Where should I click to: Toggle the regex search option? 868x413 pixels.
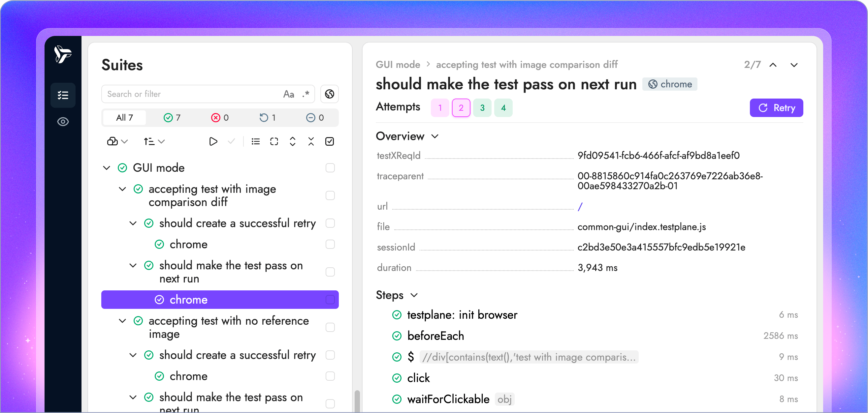click(x=306, y=94)
